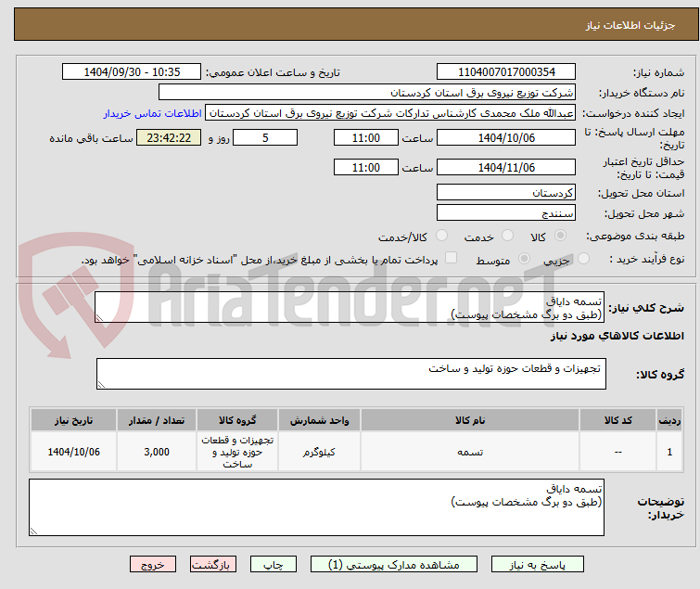The height and width of the screenshot is (589, 700).
Task: Click the اطلاعات کالاهای مورد نیاز section heading
Action: click(617, 336)
